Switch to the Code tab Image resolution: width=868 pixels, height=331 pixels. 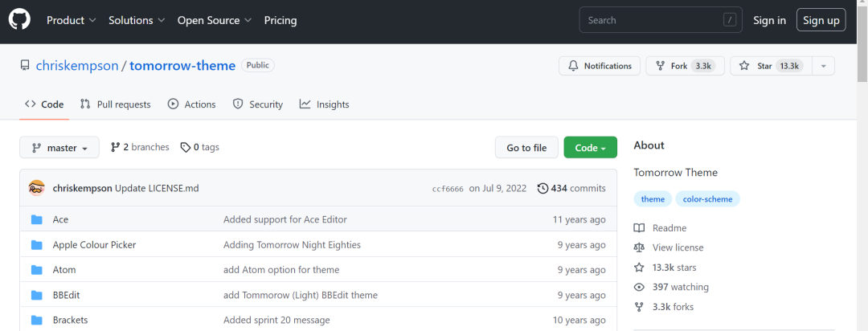[x=44, y=104]
